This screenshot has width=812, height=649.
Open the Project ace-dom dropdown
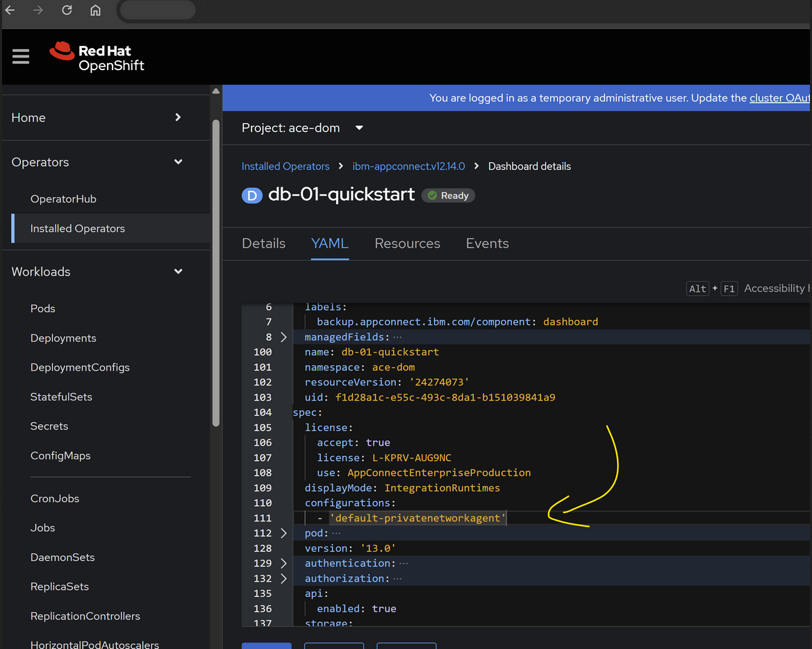(x=302, y=128)
